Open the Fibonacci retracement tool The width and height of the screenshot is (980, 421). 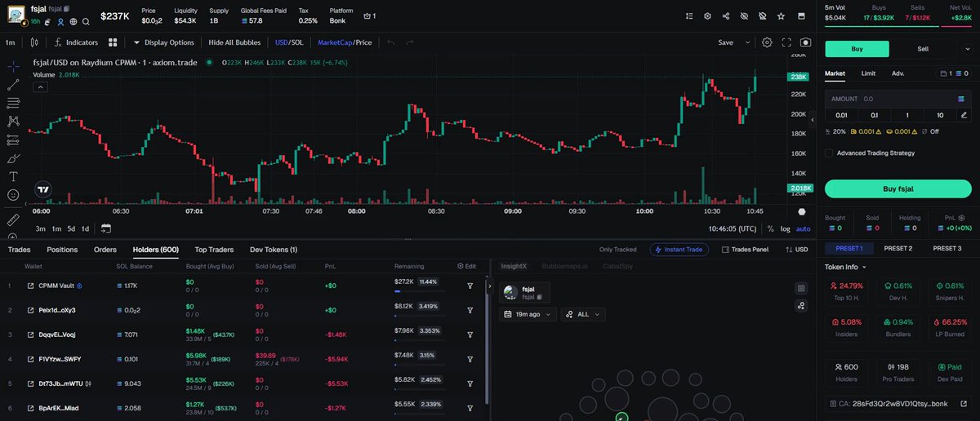[x=13, y=103]
